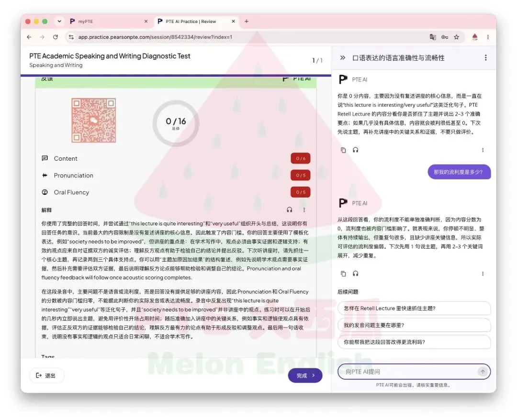Open more options for first AI reply
The image size is (517, 420).
(483, 150)
